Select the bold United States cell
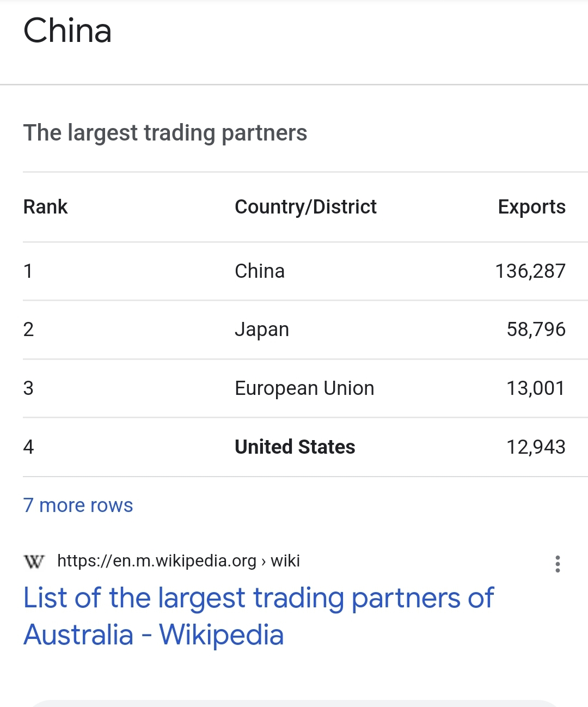This screenshot has width=588, height=707. pyautogui.click(x=295, y=447)
